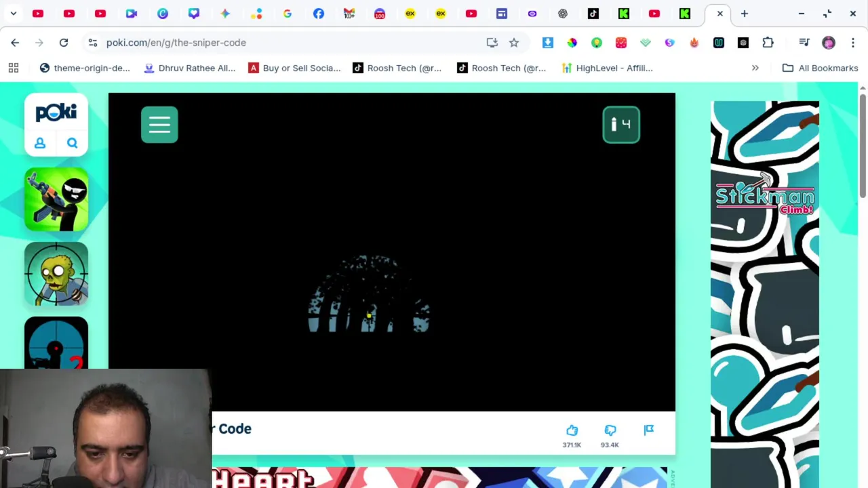Open the red dice-style extension icon

pos(621,43)
